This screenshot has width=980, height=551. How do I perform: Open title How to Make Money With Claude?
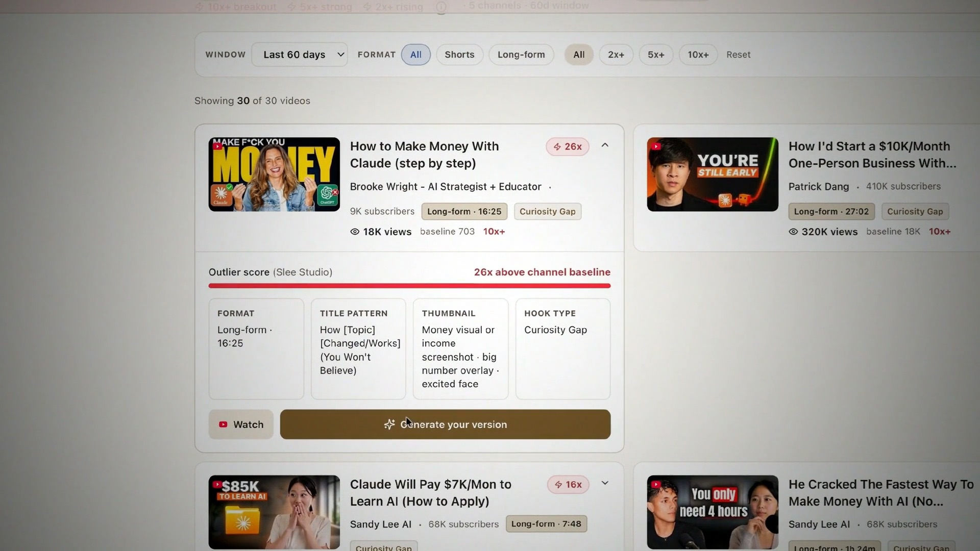point(424,155)
